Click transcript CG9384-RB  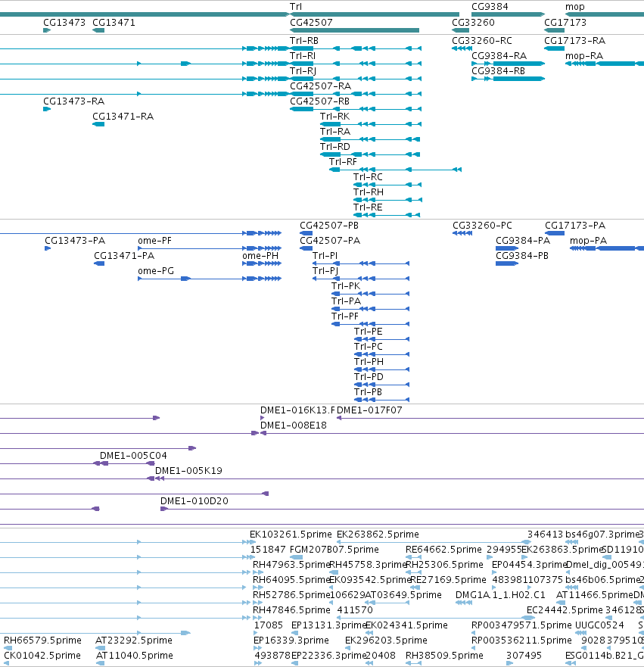pyautogui.click(x=498, y=70)
